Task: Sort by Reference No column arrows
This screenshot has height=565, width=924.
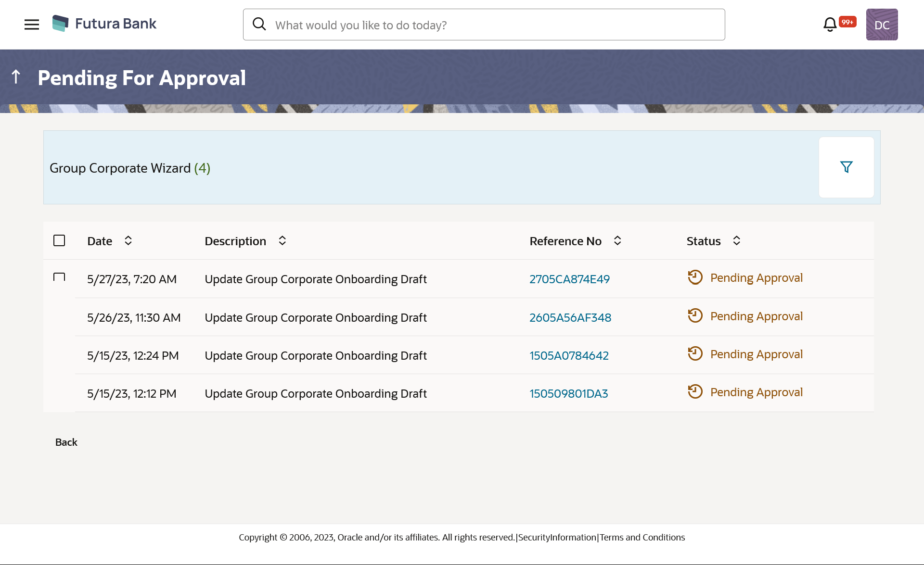Action: pyautogui.click(x=617, y=240)
